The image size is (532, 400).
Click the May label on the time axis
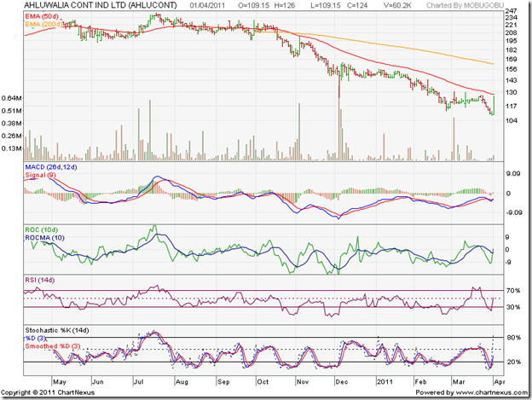60,382
